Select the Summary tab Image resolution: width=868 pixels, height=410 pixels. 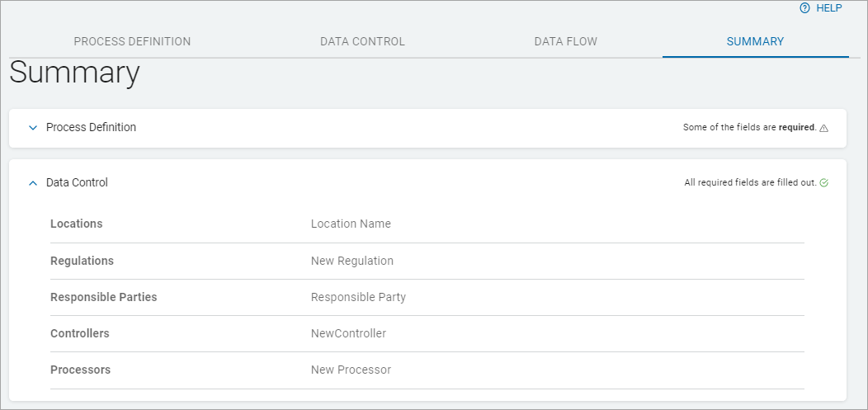click(755, 41)
